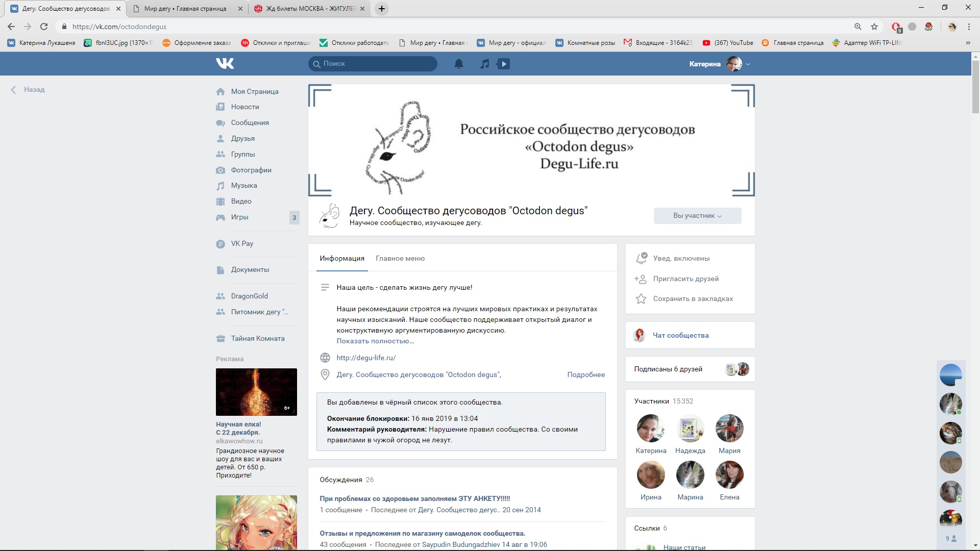Click the group's small logo avatar
The width and height of the screenshot is (980, 551).
point(329,216)
